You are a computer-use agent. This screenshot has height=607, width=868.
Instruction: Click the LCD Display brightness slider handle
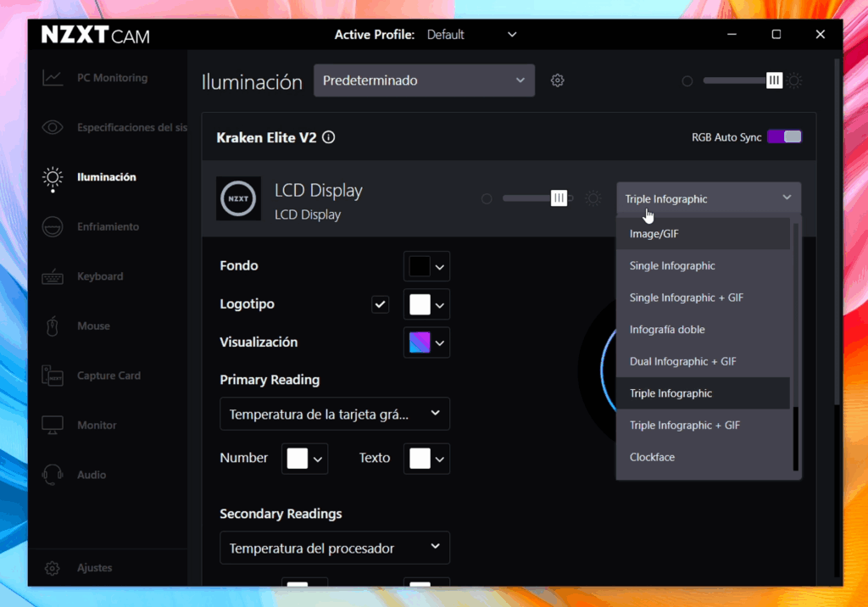pos(559,198)
